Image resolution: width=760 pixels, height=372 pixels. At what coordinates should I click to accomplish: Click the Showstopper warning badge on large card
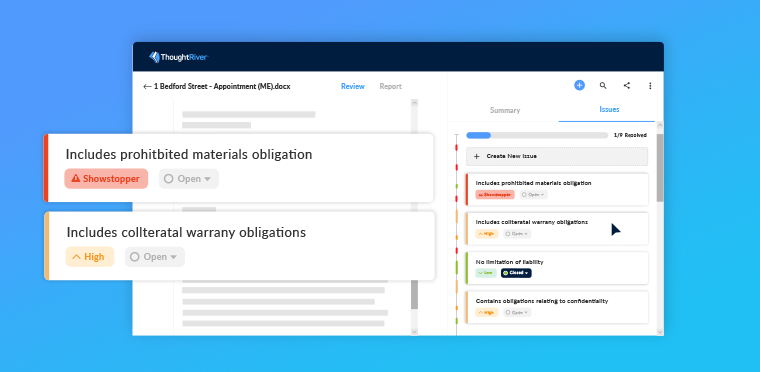click(106, 178)
